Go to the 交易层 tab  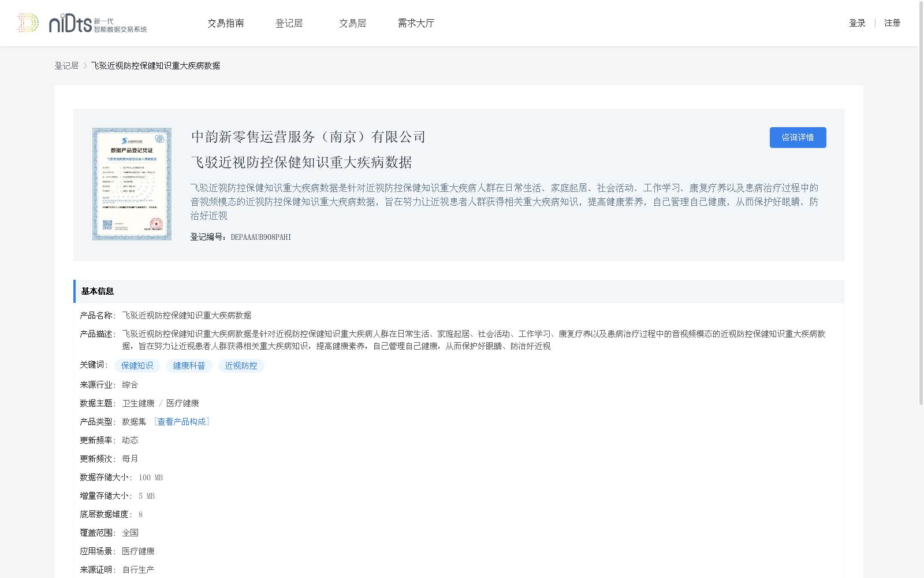(x=353, y=23)
